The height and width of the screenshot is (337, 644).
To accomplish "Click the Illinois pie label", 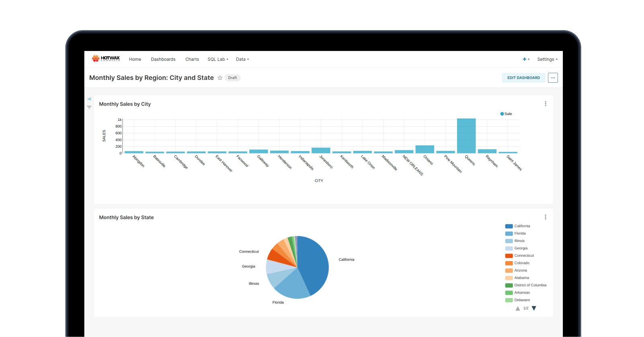I will pos(254,284).
